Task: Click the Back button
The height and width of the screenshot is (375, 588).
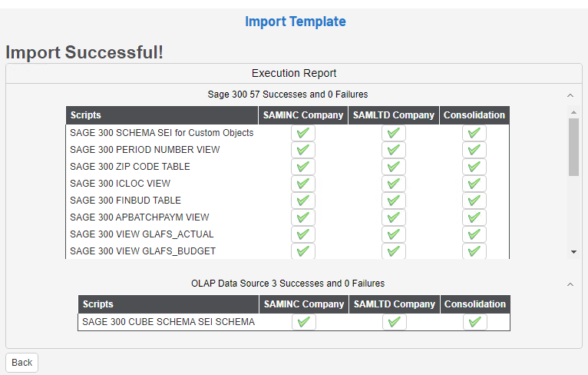Action: [21, 363]
